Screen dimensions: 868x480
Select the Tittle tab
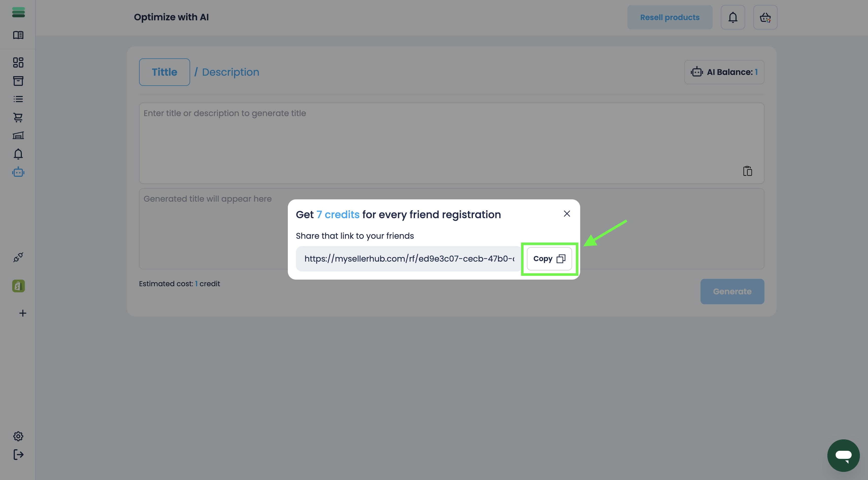click(x=164, y=72)
